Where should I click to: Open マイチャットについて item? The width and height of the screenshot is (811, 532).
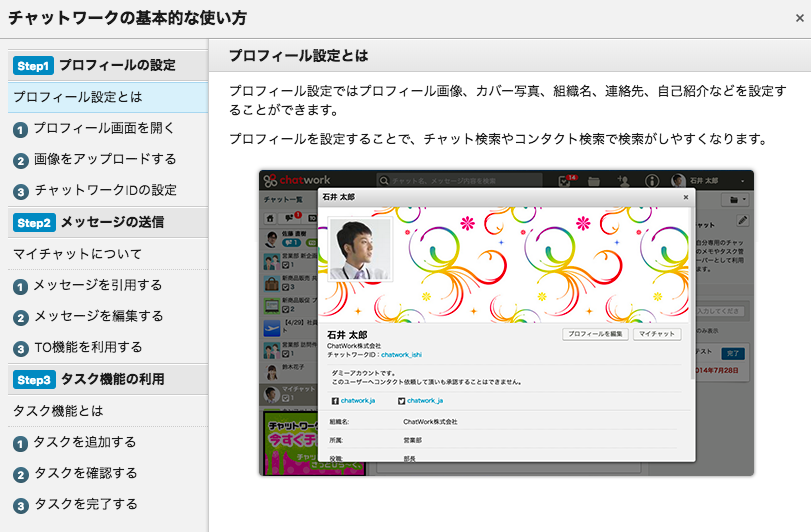[108, 254]
